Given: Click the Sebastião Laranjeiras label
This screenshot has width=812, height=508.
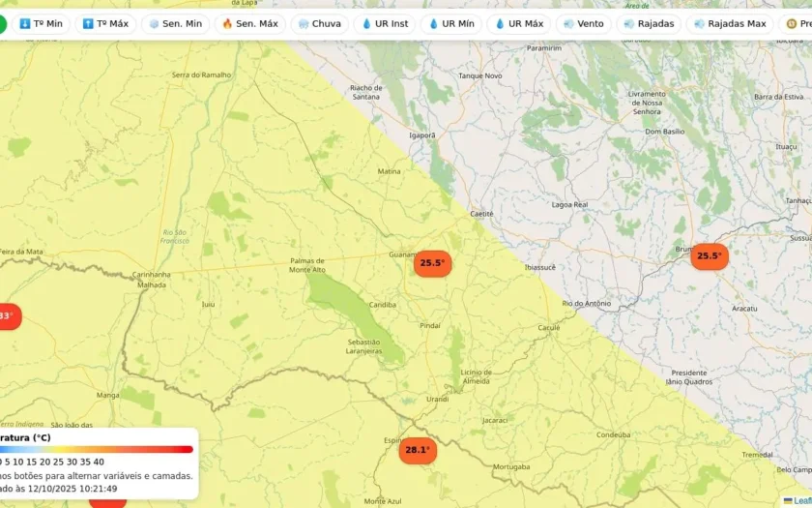Looking at the screenshot, I should click(x=363, y=346).
